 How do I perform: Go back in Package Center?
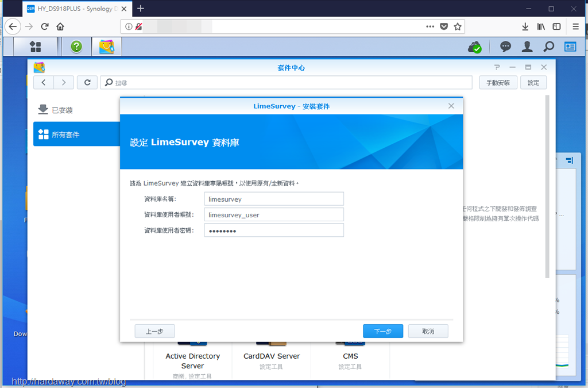coord(44,82)
